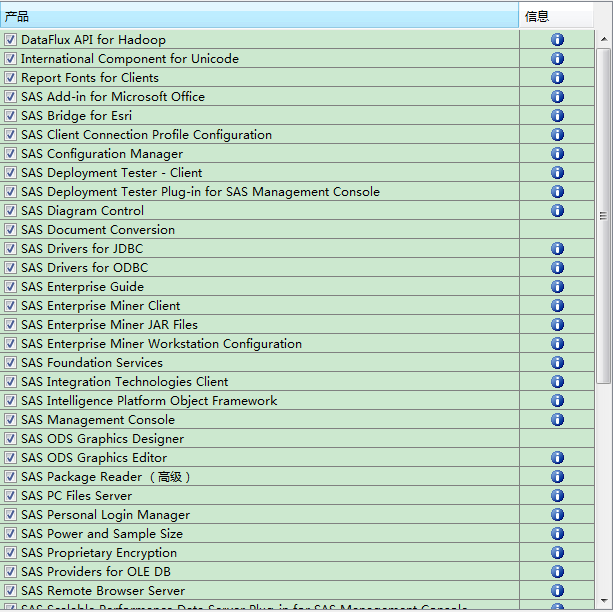Open info for SAS Client Connection Profile Configuration
The image size is (613, 612).
[557, 135]
